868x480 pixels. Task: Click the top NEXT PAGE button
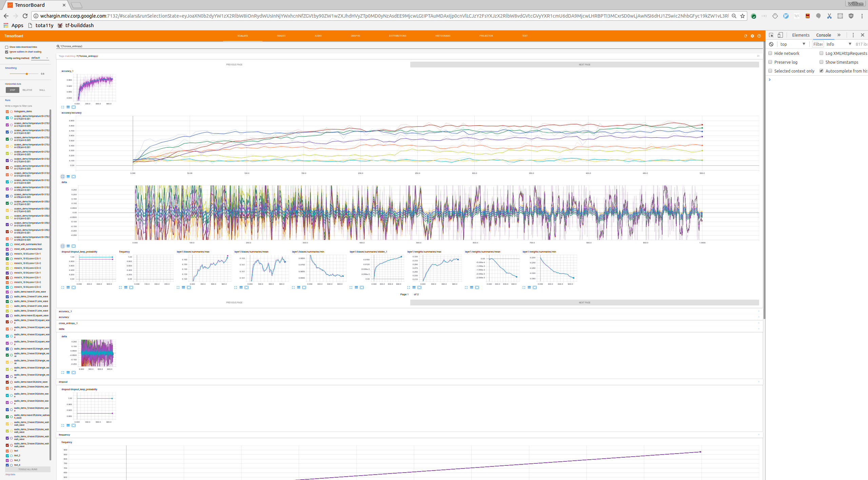(x=584, y=65)
